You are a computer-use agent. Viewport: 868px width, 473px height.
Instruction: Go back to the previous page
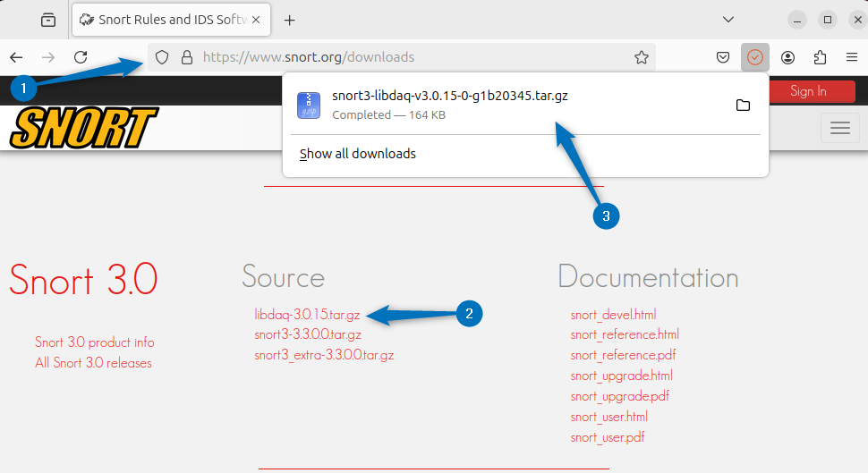click(16, 57)
